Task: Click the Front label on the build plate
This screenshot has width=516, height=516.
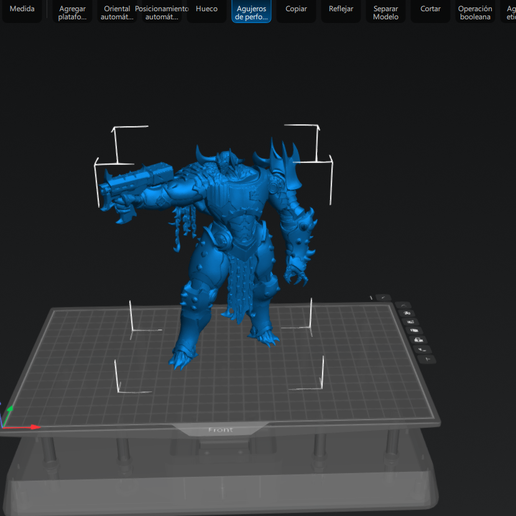Action: [x=220, y=430]
